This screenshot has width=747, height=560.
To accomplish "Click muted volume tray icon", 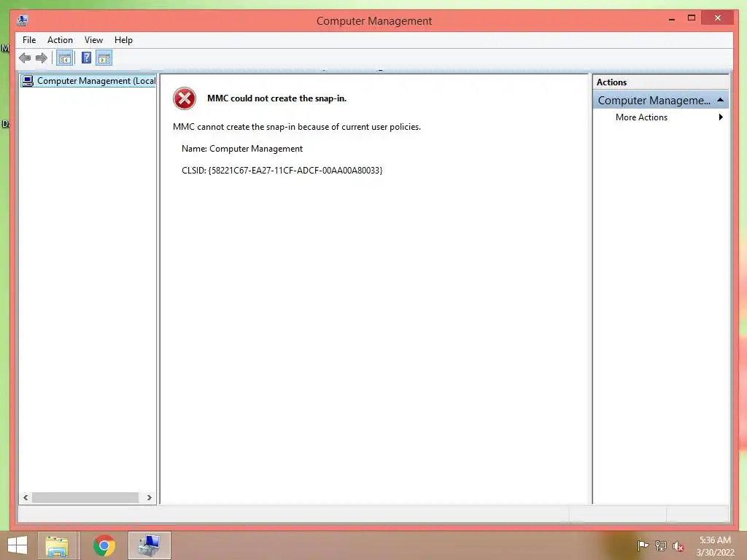I will (678, 546).
